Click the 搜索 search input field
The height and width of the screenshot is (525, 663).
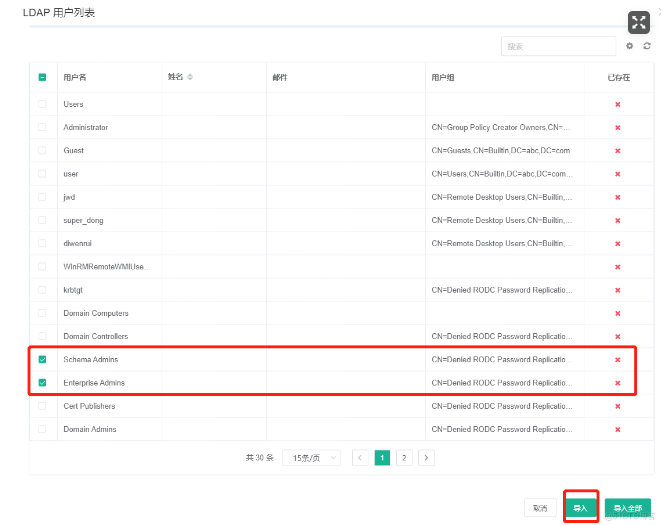click(x=558, y=46)
